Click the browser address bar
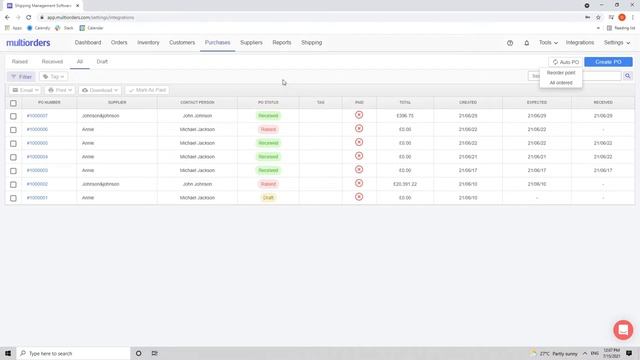The height and width of the screenshot is (360, 640). point(310,18)
